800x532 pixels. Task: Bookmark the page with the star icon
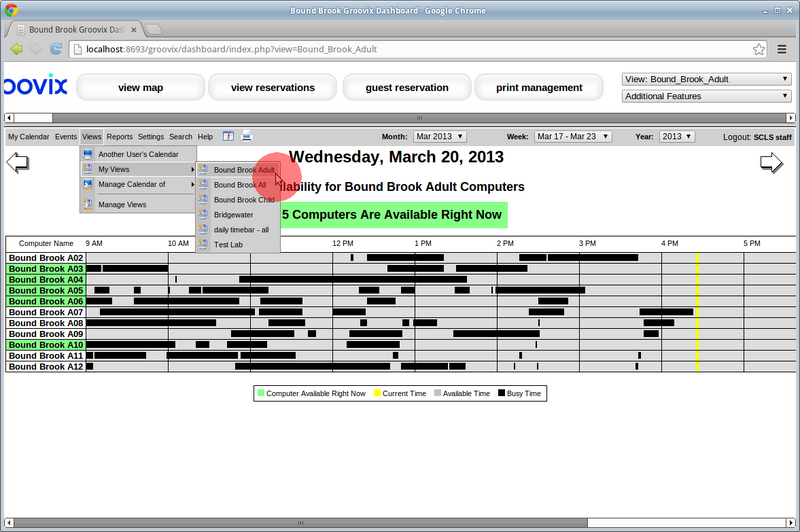tap(759, 49)
